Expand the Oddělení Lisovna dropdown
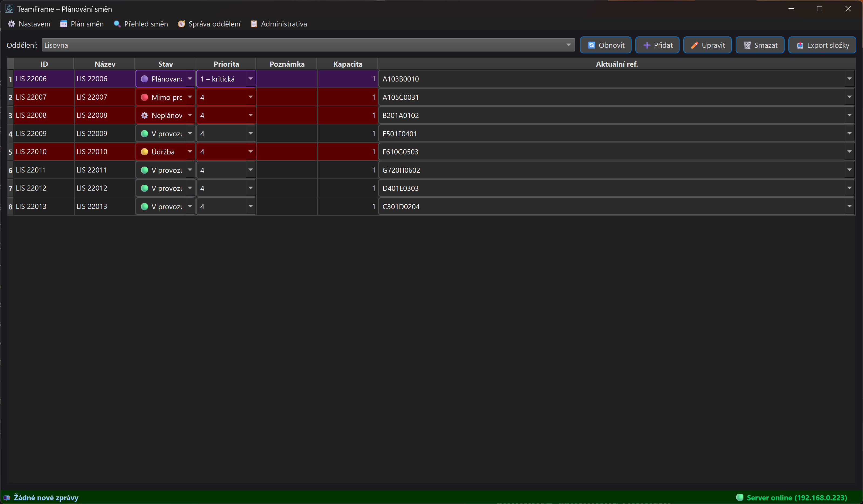 click(568, 45)
